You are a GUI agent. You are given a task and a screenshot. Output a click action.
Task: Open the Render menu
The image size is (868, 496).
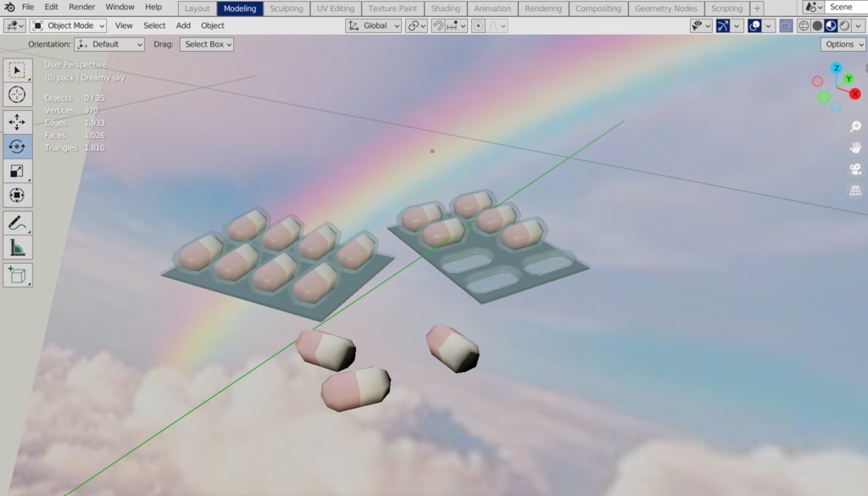coord(82,7)
